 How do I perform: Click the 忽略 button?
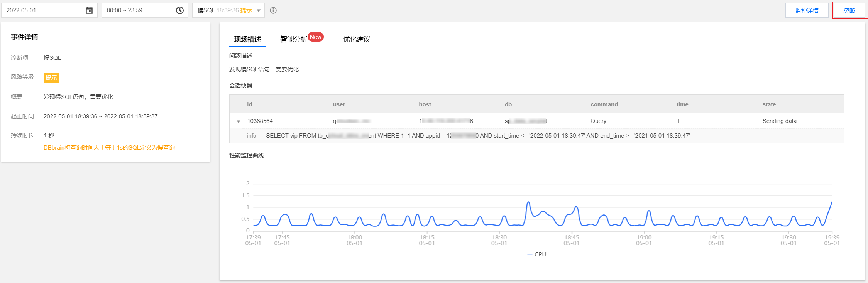point(849,10)
